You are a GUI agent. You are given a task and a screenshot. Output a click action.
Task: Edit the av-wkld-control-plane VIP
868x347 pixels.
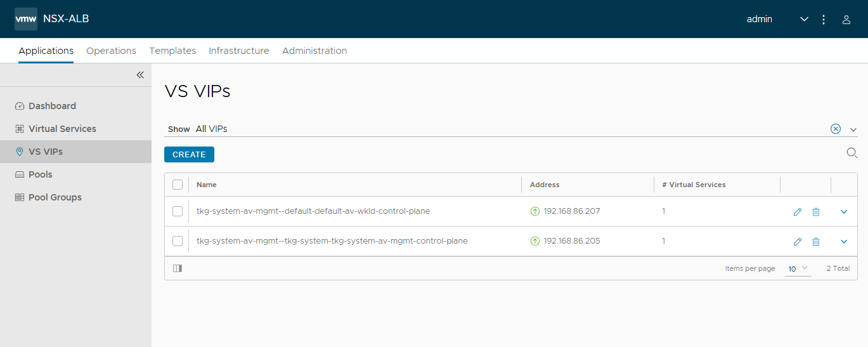[x=798, y=212]
